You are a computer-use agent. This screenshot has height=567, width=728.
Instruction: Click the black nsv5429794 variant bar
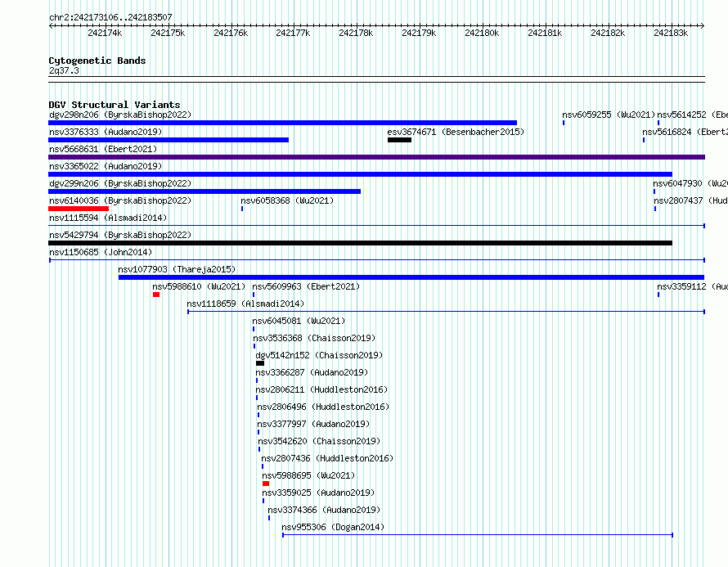coord(360,243)
